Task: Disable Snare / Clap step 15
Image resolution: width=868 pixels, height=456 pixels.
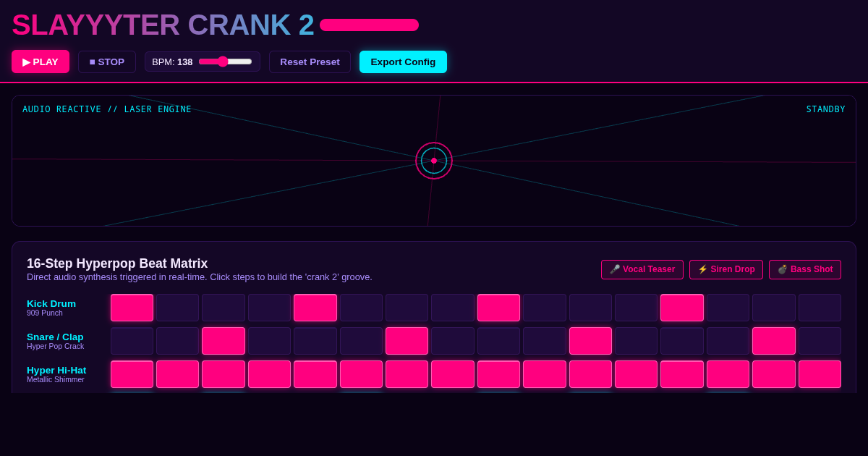Action: [x=774, y=341]
